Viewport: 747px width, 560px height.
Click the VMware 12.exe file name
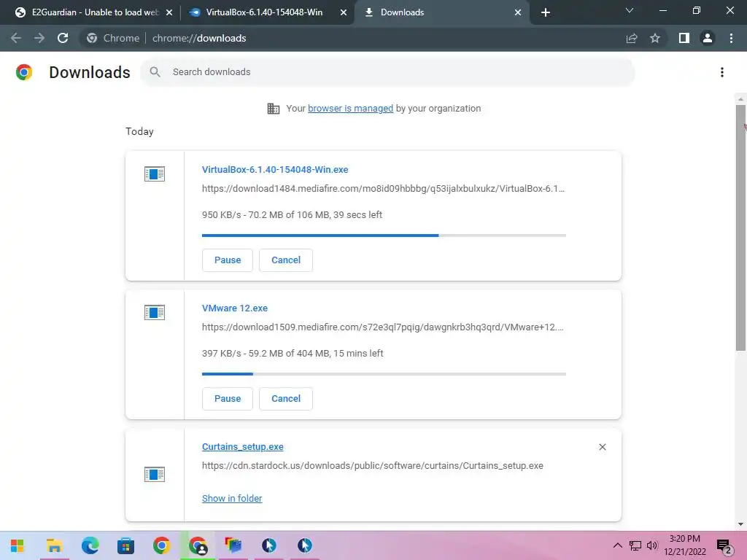click(235, 308)
